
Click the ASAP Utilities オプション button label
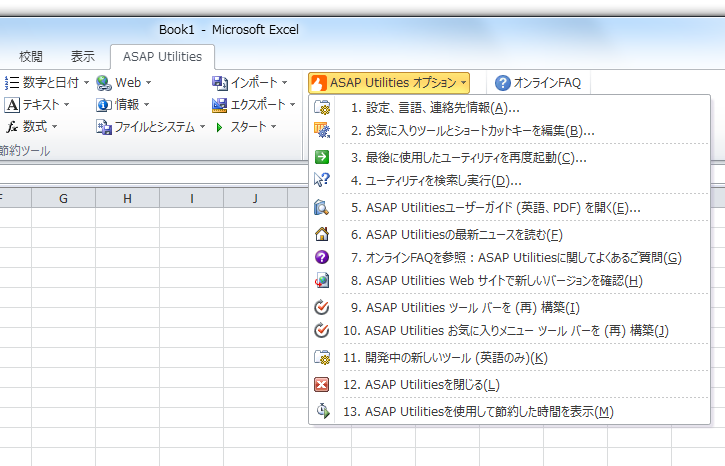coord(393,83)
